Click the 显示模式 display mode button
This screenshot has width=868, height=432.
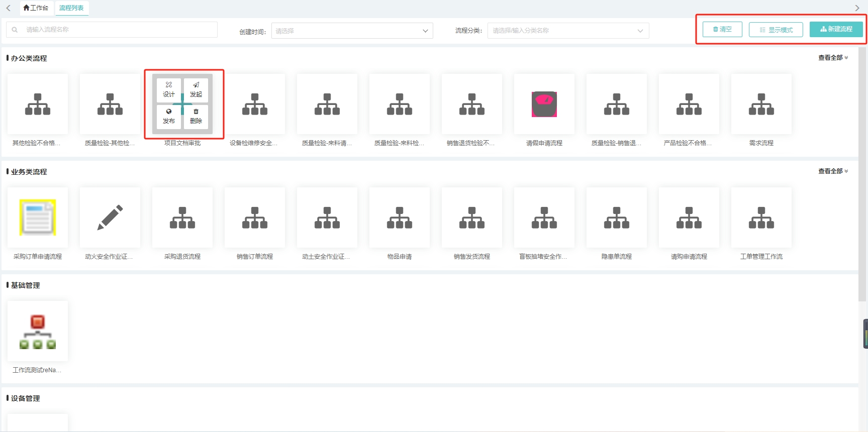coord(776,30)
